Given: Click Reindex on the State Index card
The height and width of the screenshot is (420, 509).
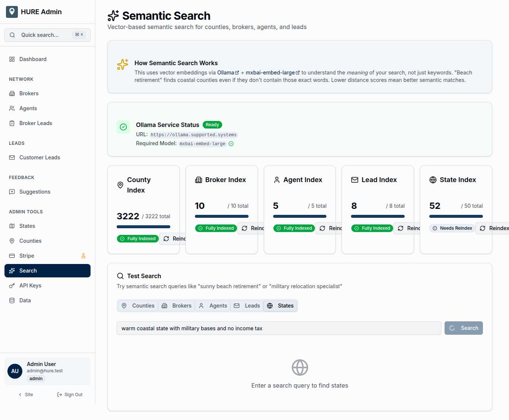Looking at the screenshot, I should (x=496, y=228).
